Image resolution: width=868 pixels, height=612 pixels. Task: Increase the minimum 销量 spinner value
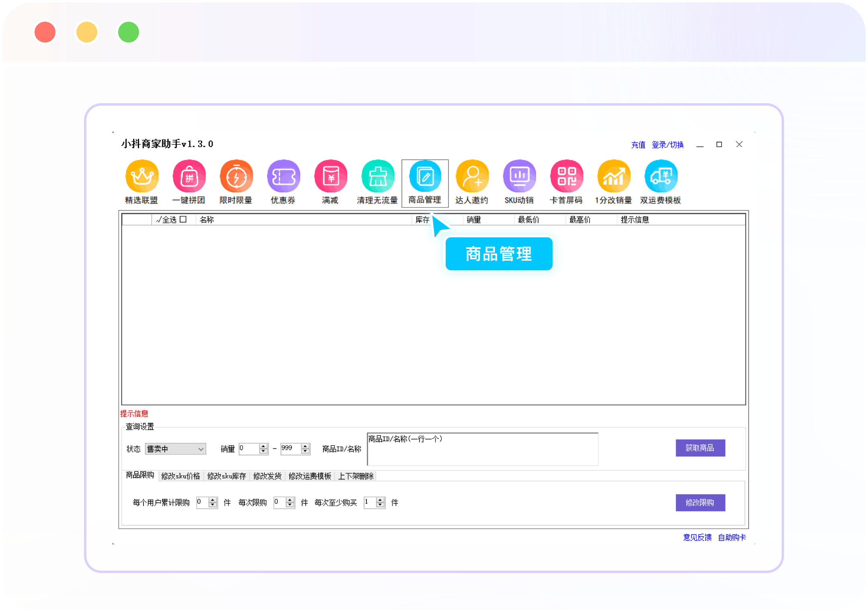pyautogui.click(x=264, y=446)
